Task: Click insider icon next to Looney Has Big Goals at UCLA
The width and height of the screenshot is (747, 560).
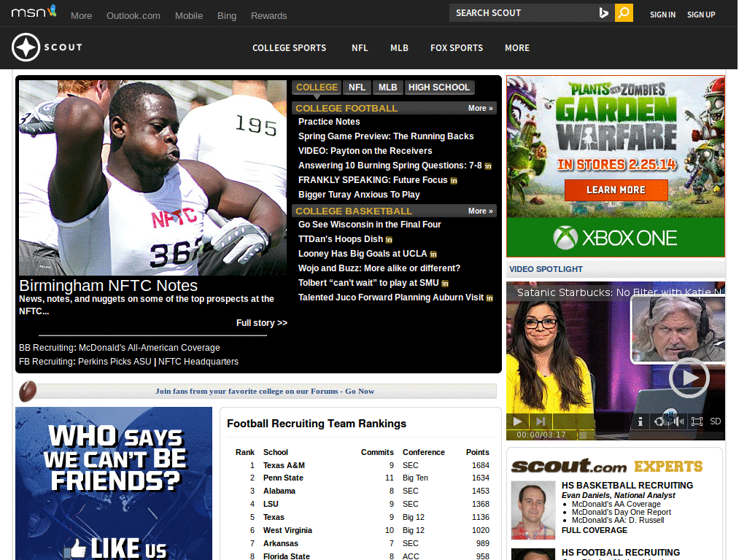Action: tap(433, 254)
